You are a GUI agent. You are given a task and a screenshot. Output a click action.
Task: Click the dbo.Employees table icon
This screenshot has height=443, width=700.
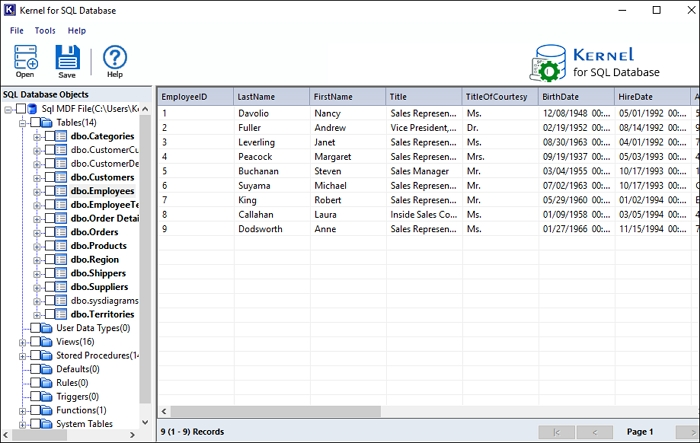tap(62, 191)
